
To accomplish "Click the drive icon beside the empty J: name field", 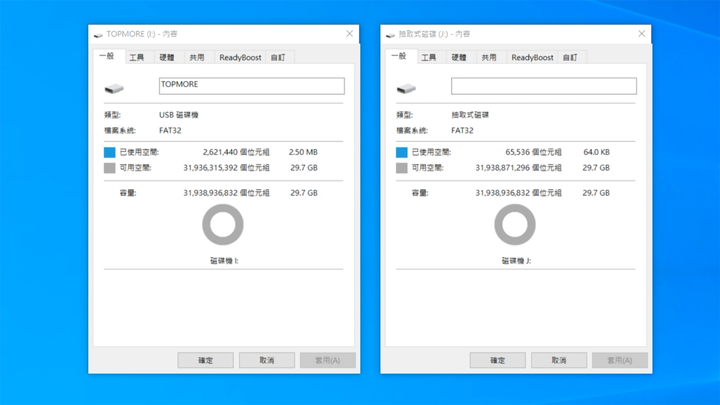I will (406, 88).
